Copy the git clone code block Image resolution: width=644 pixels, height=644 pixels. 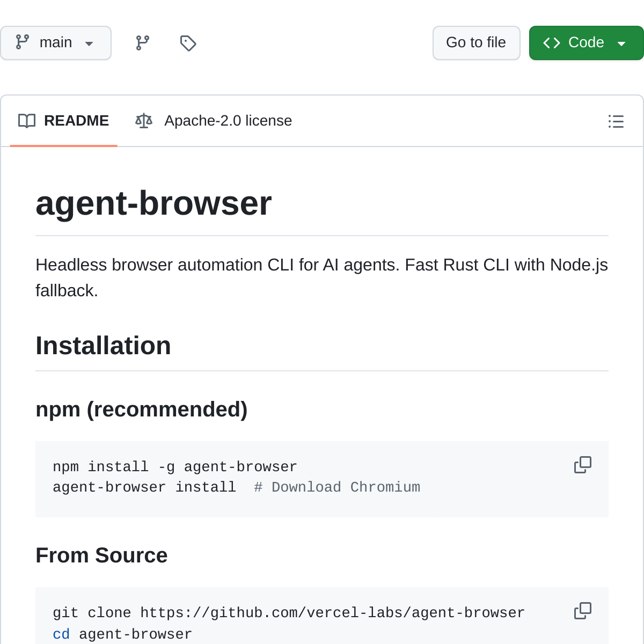582,611
